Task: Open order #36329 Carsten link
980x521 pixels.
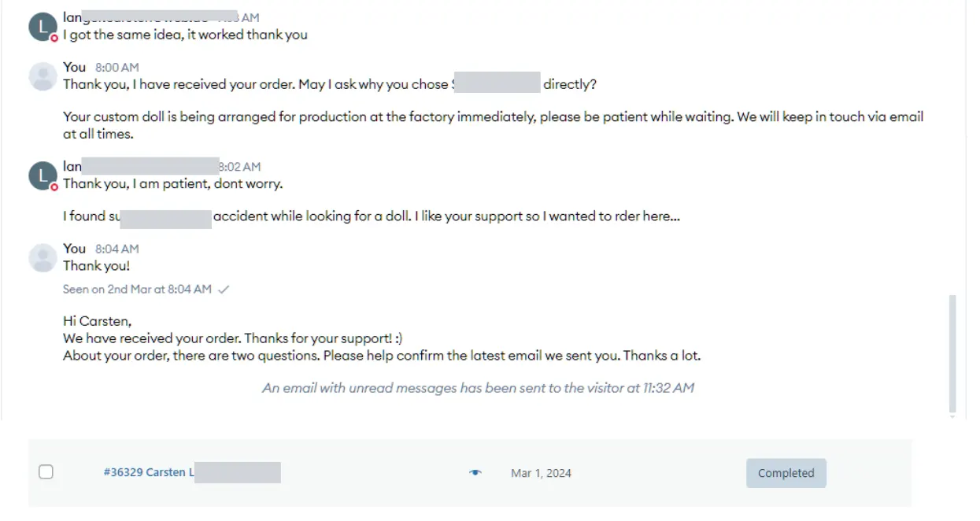Action: tap(149, 472)
